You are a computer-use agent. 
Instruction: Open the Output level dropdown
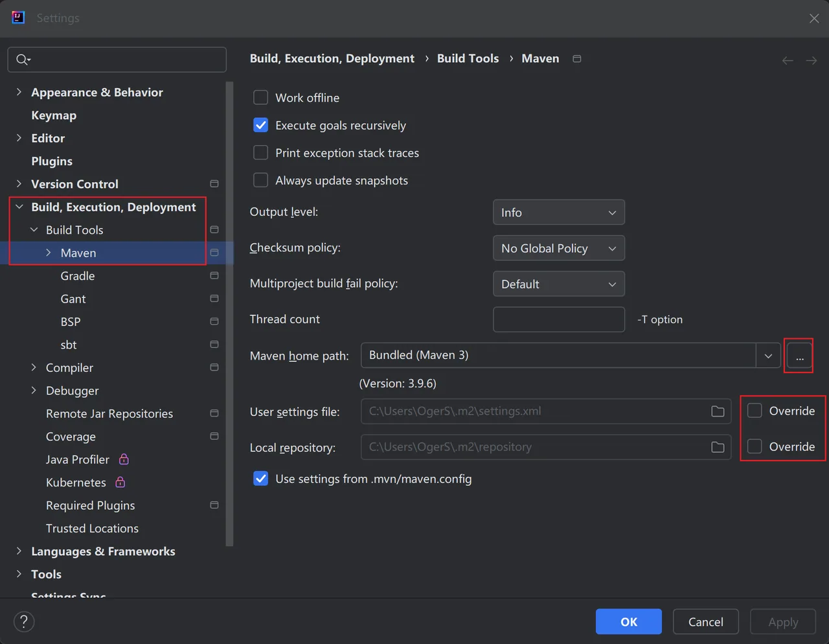[559, 213]
